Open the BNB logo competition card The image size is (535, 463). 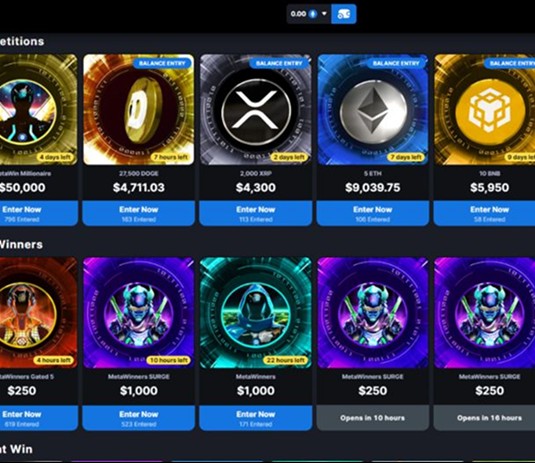pos(485,110)
